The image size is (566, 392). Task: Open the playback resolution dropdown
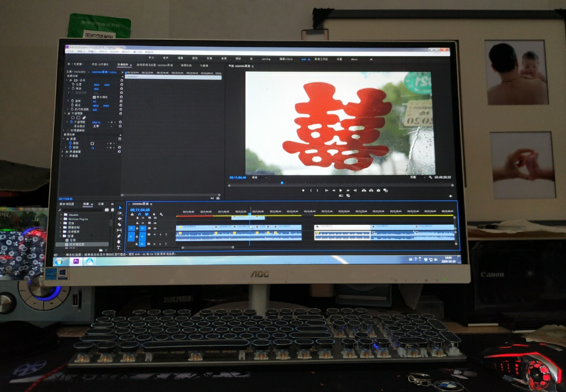(x=417, y=177)
